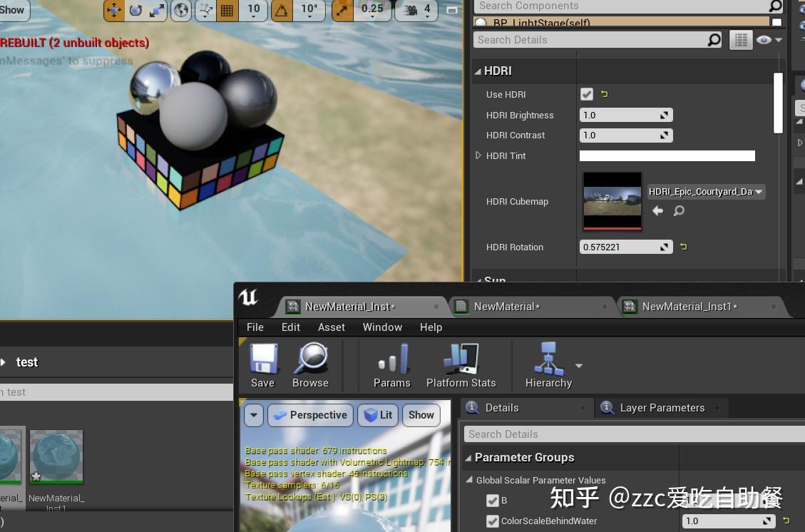This screenshot has height=532, width=805.
Task: Click material editor Search Details field
Action: [635, 434]
